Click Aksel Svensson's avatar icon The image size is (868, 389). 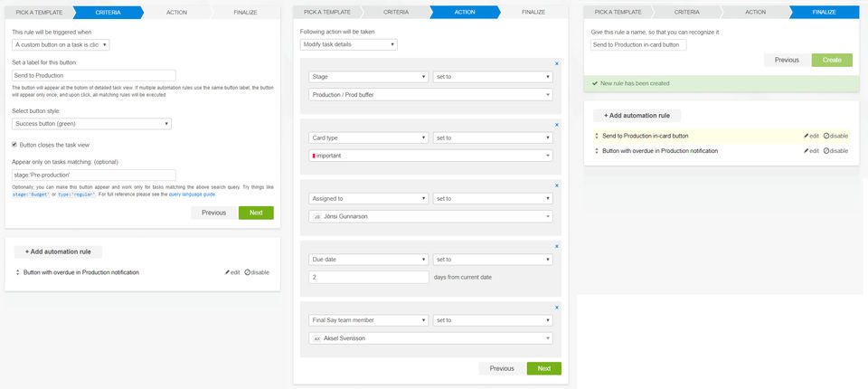click(316, 338)
